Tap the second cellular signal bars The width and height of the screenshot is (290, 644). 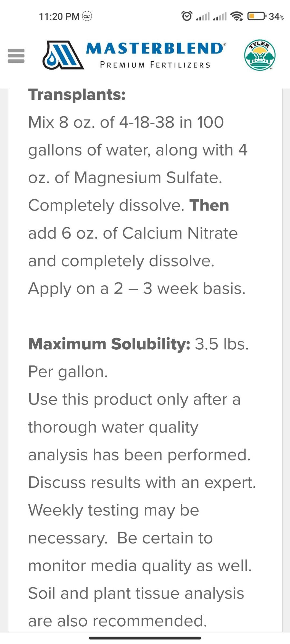click(x=220, y=16)
